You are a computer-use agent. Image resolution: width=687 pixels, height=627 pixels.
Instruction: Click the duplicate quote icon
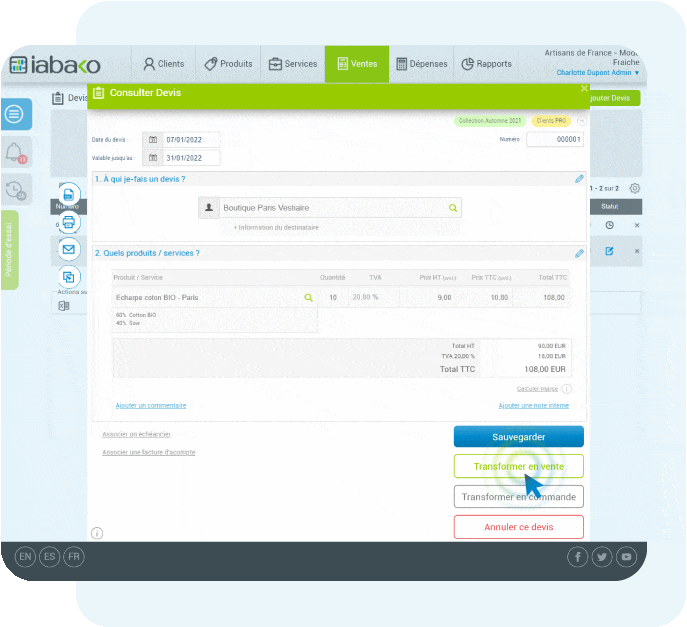coord(69,277)
